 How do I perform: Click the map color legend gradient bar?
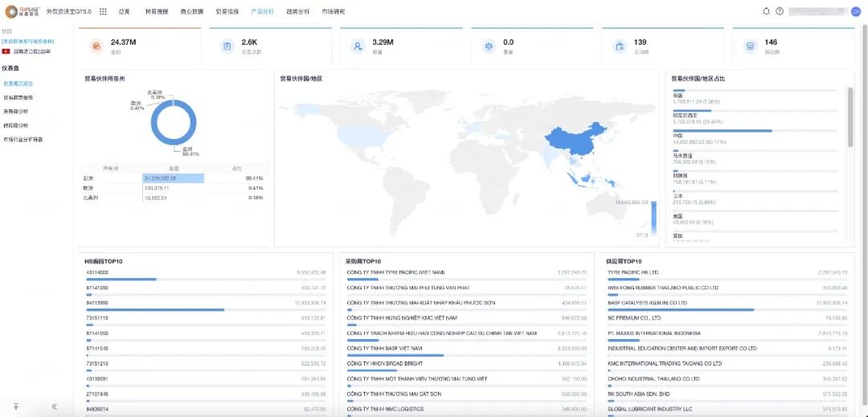coord(653,220)
